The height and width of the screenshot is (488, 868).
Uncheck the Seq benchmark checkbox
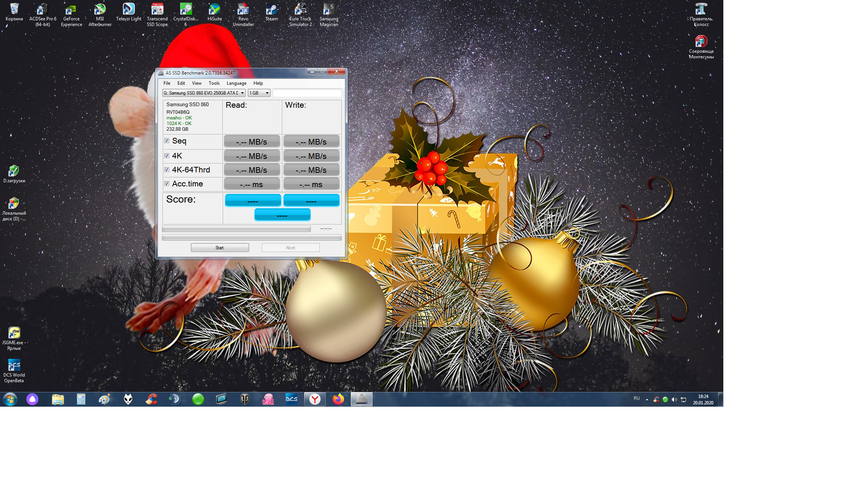[167, 141]
